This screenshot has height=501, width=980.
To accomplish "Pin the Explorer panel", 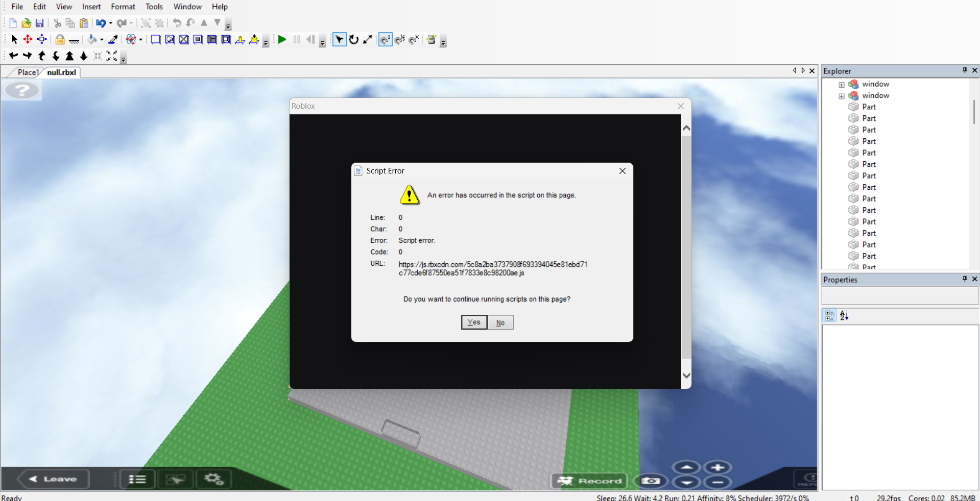I will tap(965, 70).
